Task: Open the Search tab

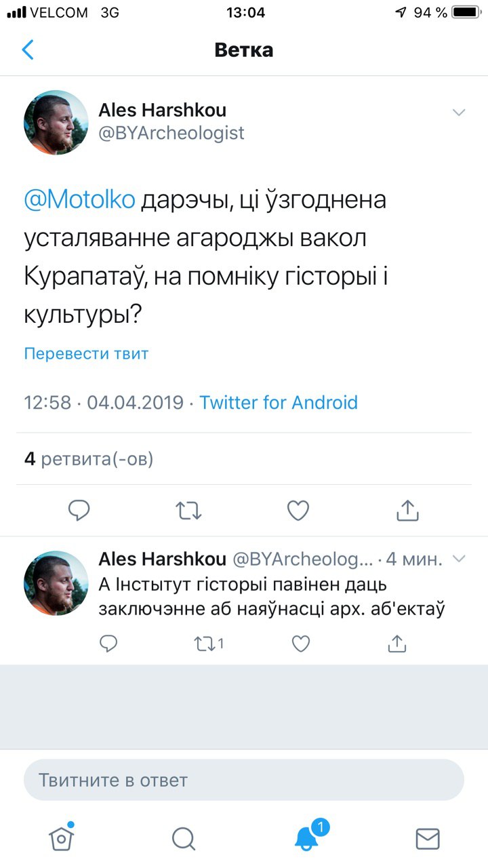Action: pyautogui.click(x=183, y=838)
